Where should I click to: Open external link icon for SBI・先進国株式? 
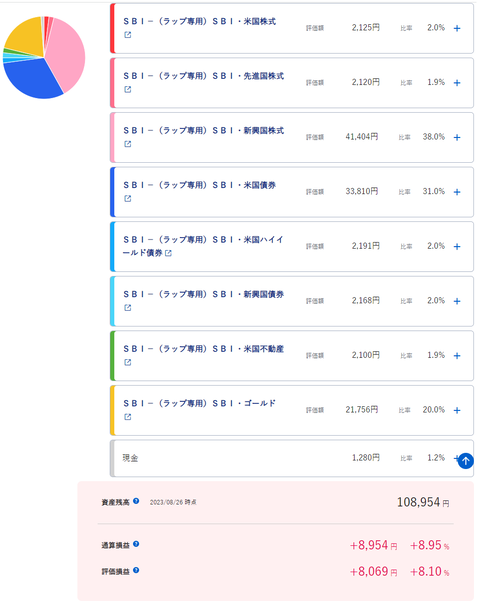[x=127, y=89]
